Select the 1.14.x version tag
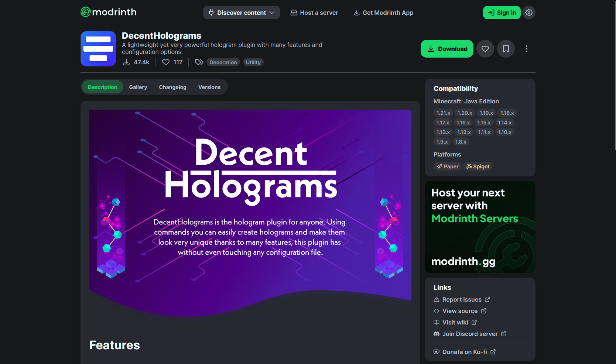Image resolution: width=616 pixels, height=364 pixels. (x=504, y=123)
